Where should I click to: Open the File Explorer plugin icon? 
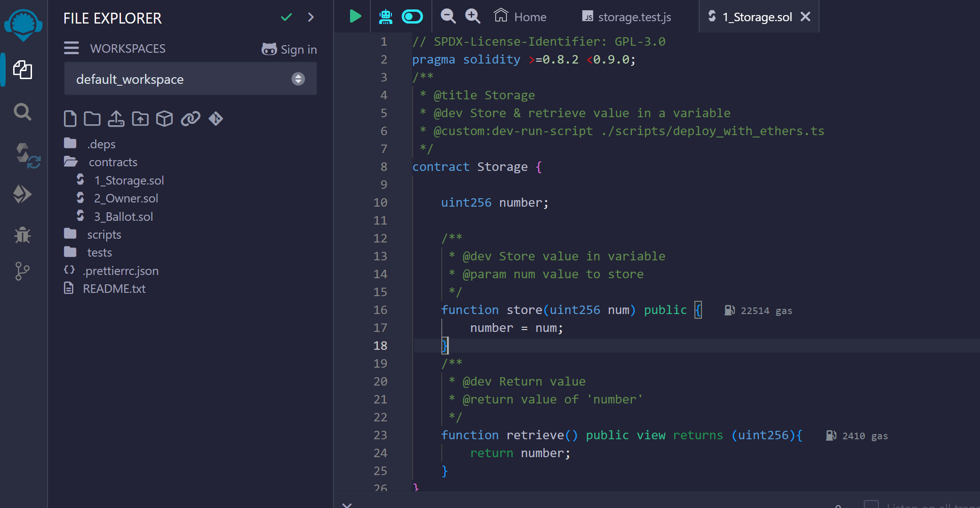[x=23, y=70]
